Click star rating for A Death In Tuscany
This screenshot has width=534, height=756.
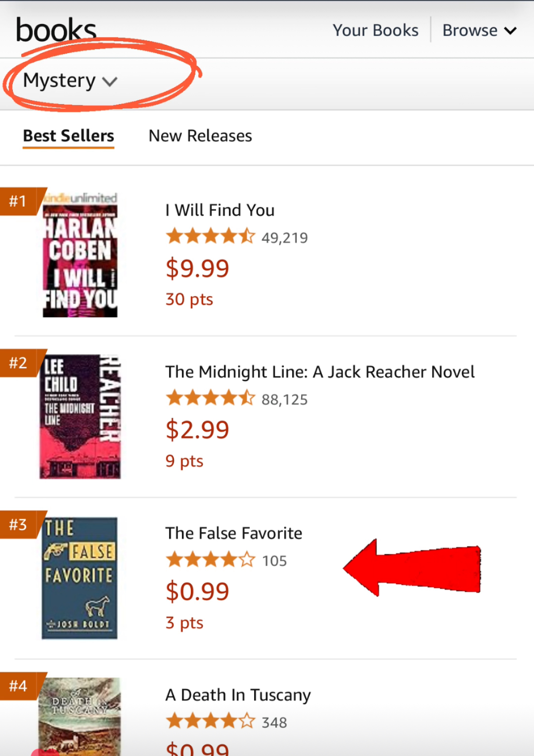point(211,721)
